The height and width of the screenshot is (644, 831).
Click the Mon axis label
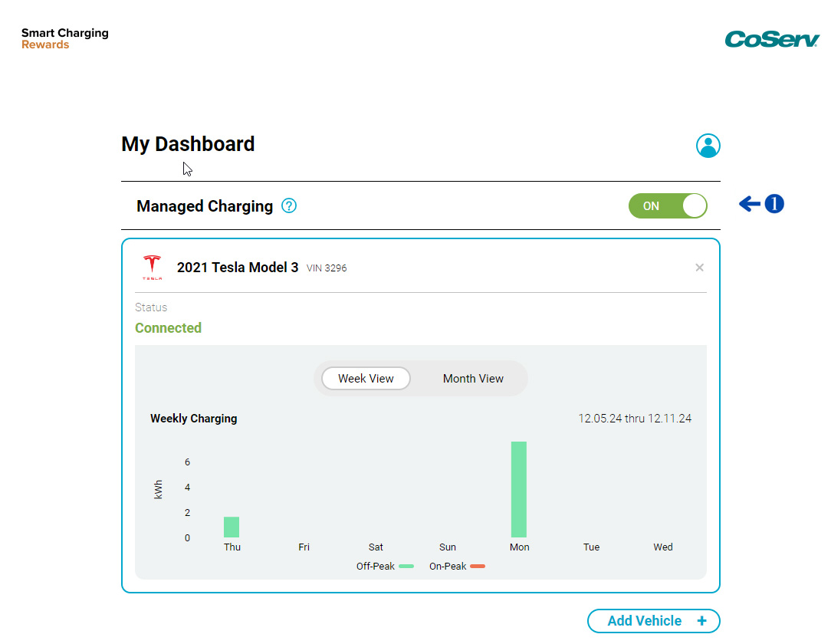coord(520,547)
